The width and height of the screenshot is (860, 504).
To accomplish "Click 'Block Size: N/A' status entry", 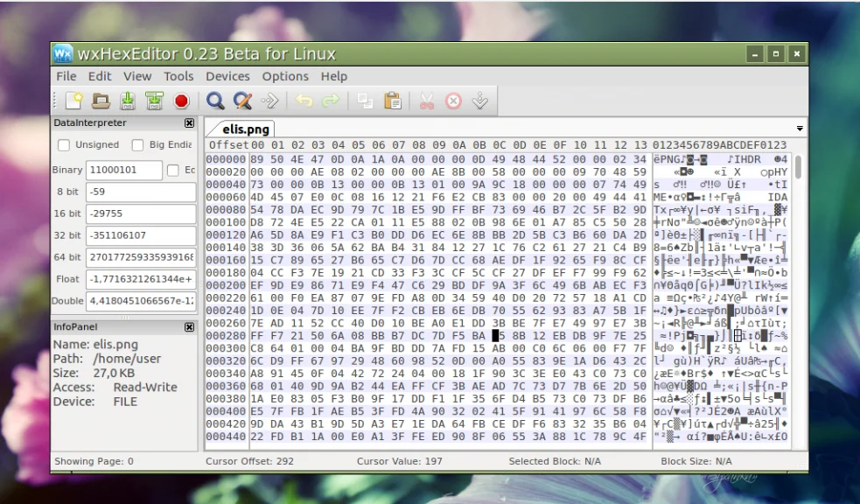I will (x=696, y=461).
